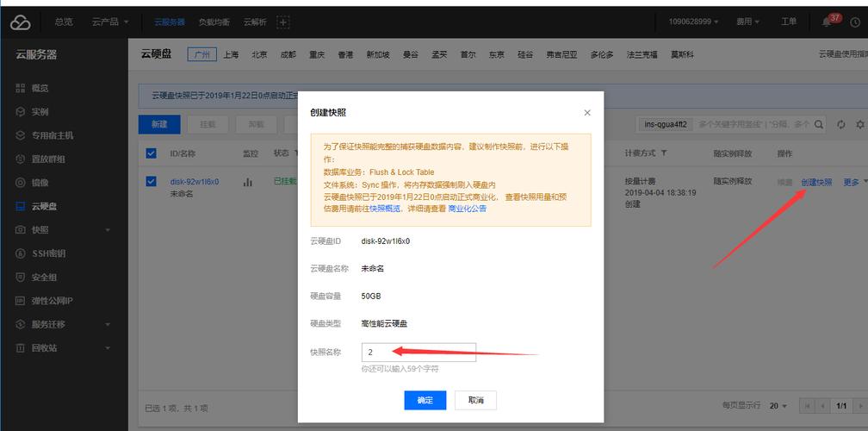This screenshot has height=431, width=868.
Task: Open the 更多 actions dropdown
Action: 855,182
